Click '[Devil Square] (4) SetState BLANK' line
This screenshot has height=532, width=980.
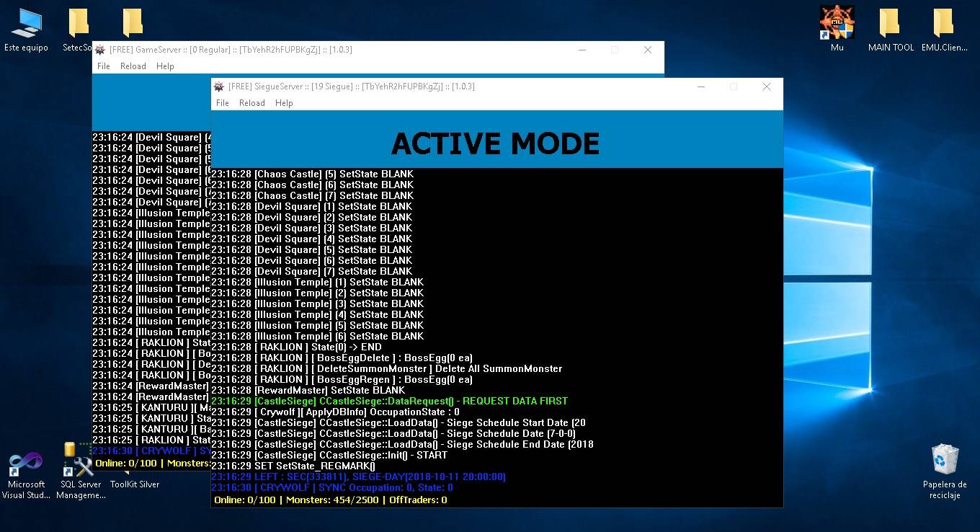311,239
